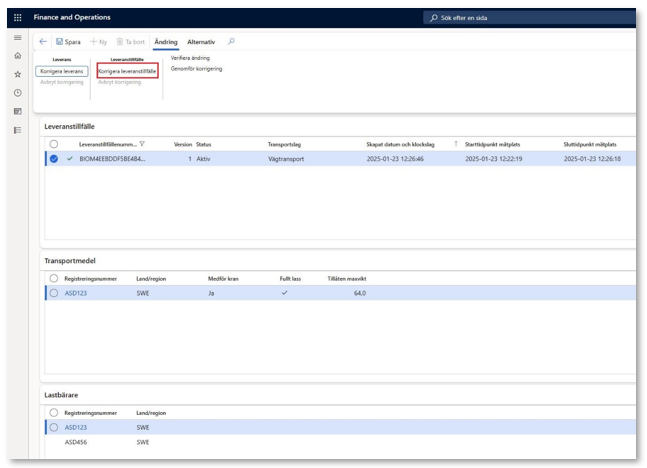The width and height of the screenshot is (647, 468).
Task: Toggle select-all circle in Leveranstillfälle grid
Action: 54,144
